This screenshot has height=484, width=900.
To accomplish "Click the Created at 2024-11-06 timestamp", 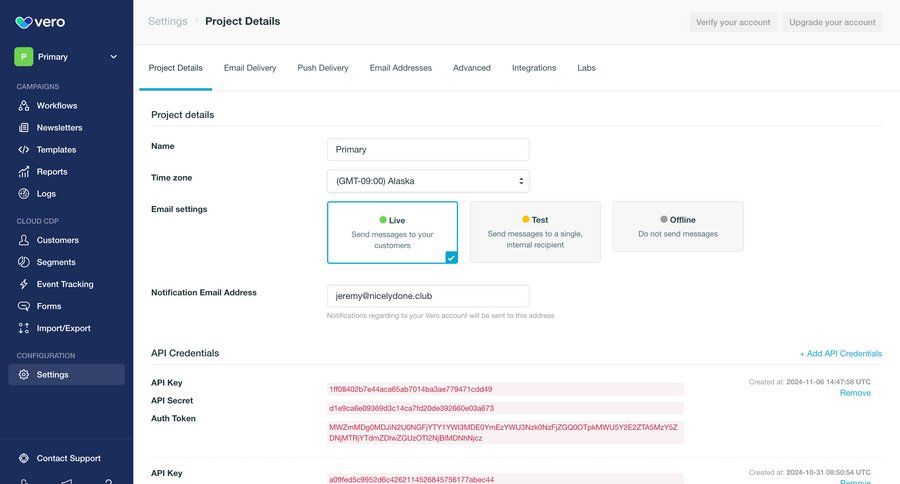I will tap(809, 382).
